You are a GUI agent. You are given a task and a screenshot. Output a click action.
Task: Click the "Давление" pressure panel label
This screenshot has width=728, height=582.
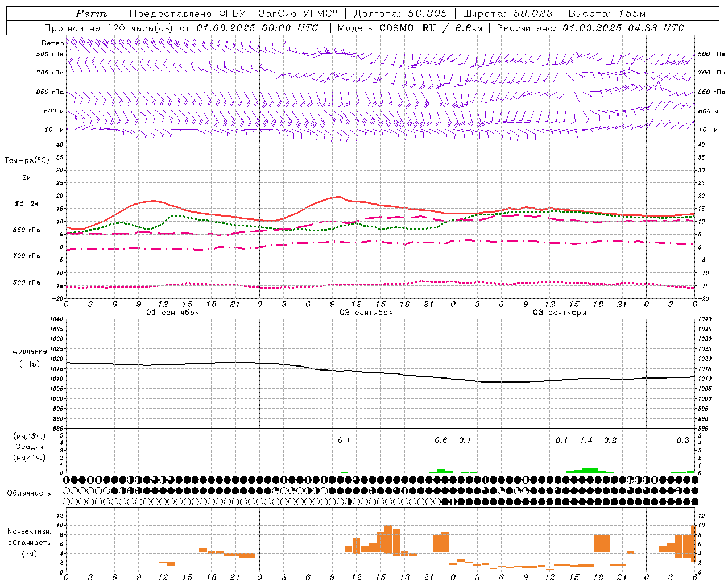click(x=30, y=351)
